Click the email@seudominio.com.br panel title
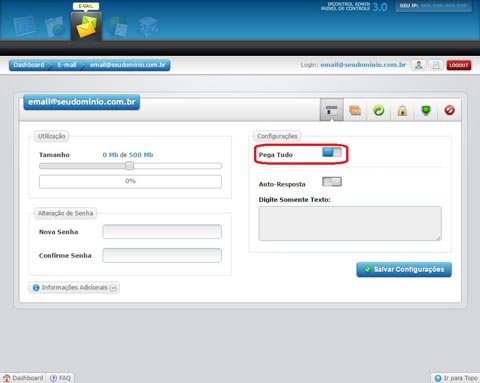The height and width of the screenshot is (383, 480). [x=82, y=102]
